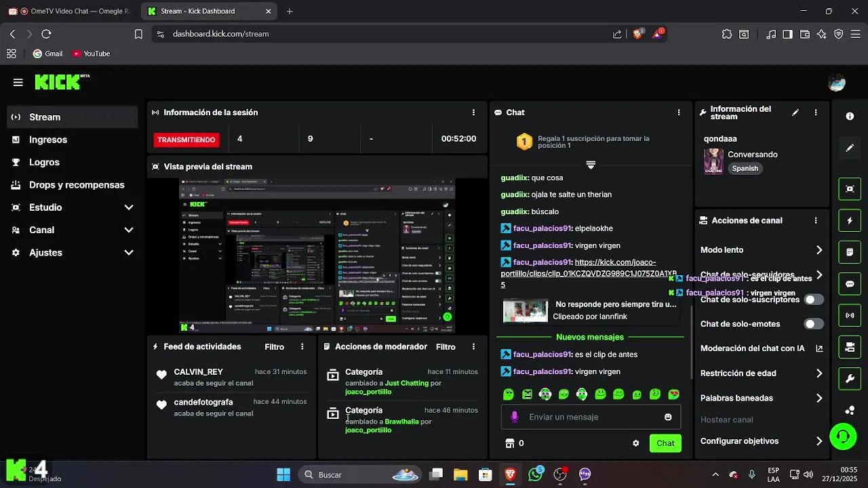Click the Spanish language tag
This screenshot has width=868, height=488.
click(x=745, y=168)
